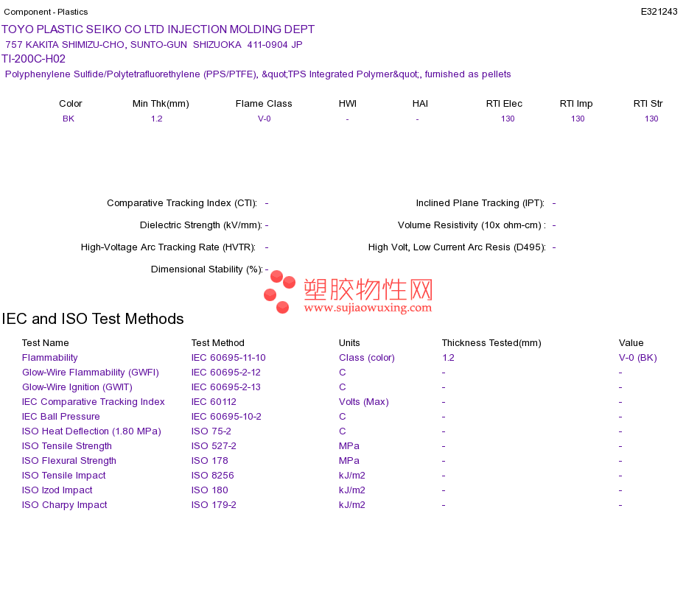Click the HAI column header
This screenshot has width=700, height=589.
(x=420, y=104)
